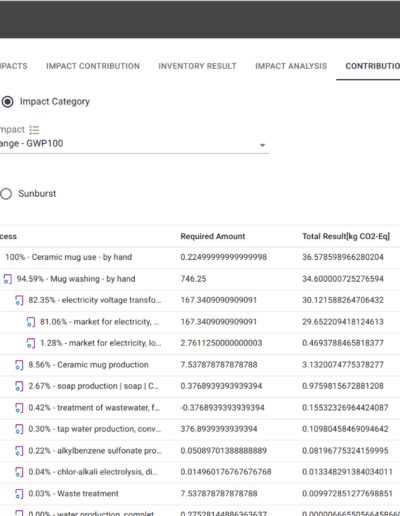Click the 0.22499999999999998 required amount value
400x516 pixels.
(x=224, y=257)
